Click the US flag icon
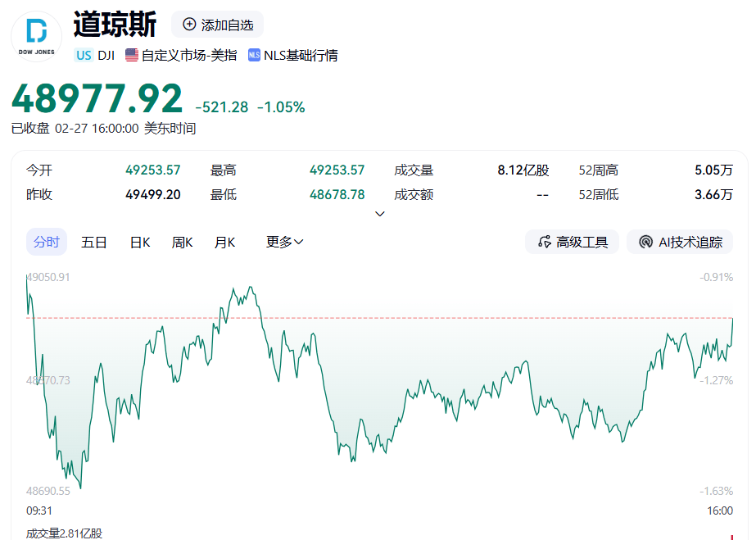 point(131,55)
